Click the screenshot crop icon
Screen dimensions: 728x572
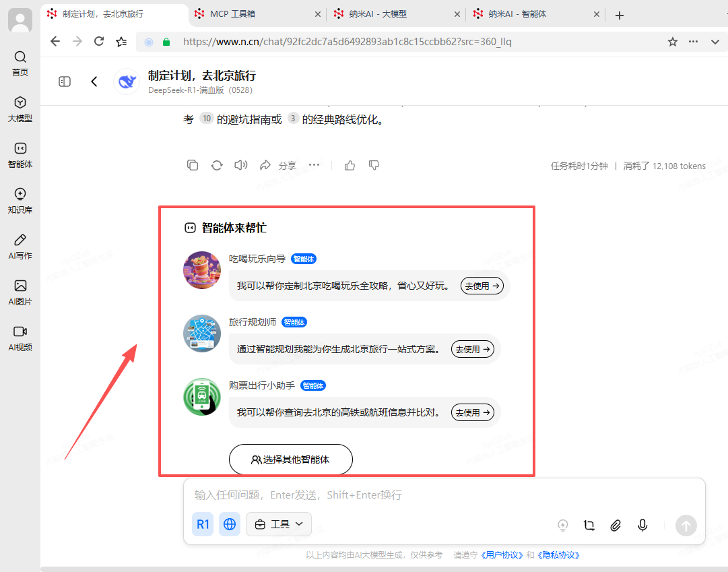pos(589,526)
